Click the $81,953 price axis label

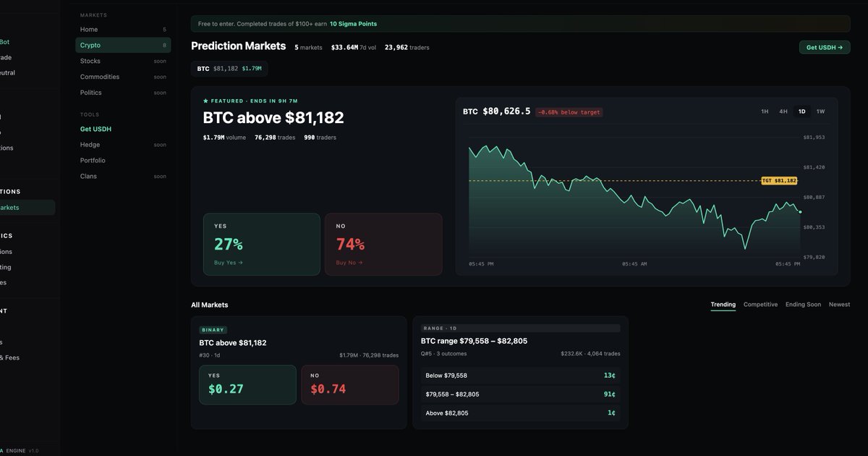click(x=814, y=137)
